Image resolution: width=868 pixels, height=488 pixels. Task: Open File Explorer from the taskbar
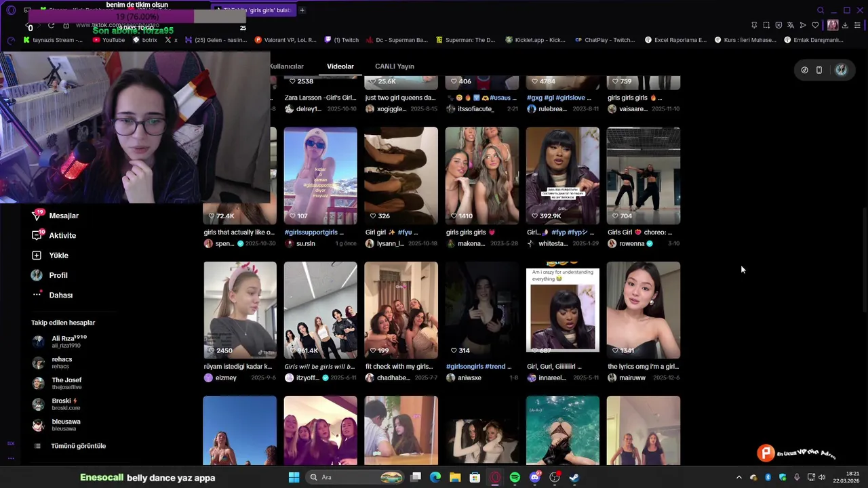(x=455, y=477)
